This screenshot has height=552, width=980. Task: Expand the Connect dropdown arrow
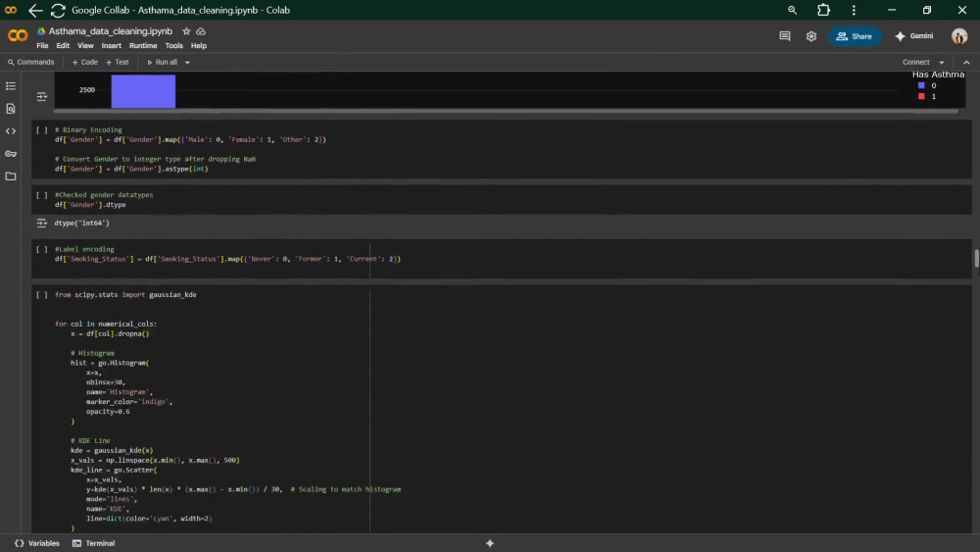941,63
